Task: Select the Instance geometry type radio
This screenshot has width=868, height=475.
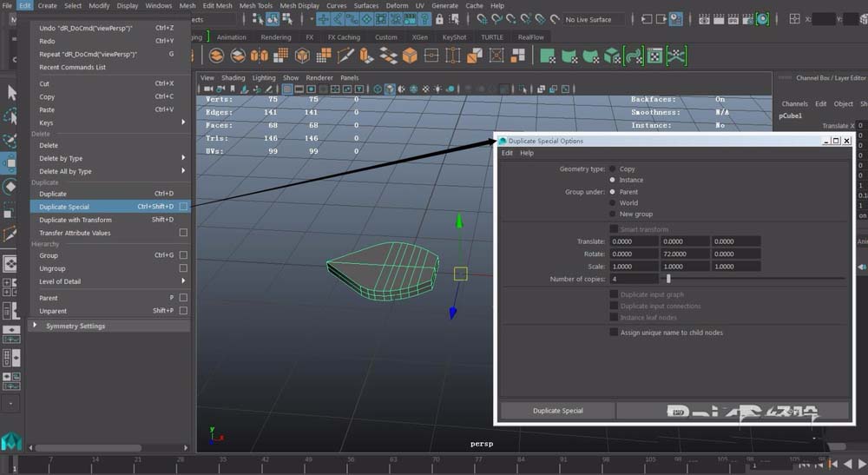Action: (x=612, y=180)
